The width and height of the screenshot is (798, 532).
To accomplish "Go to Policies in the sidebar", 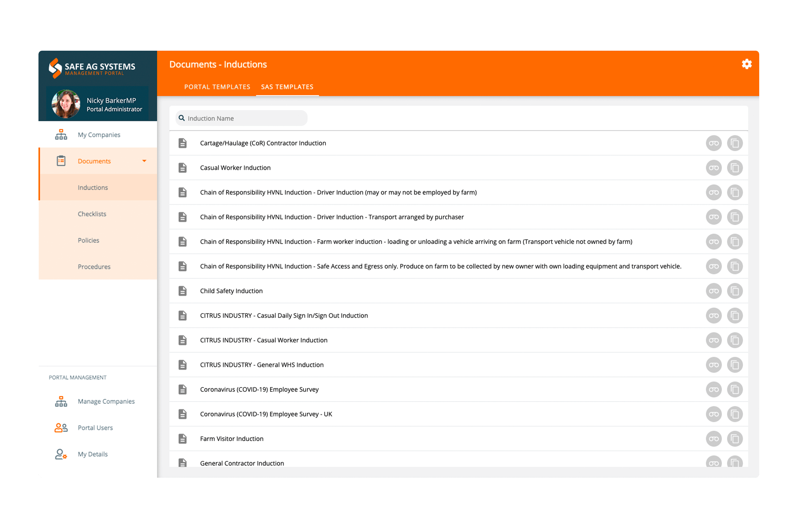I will coord(89,241).
